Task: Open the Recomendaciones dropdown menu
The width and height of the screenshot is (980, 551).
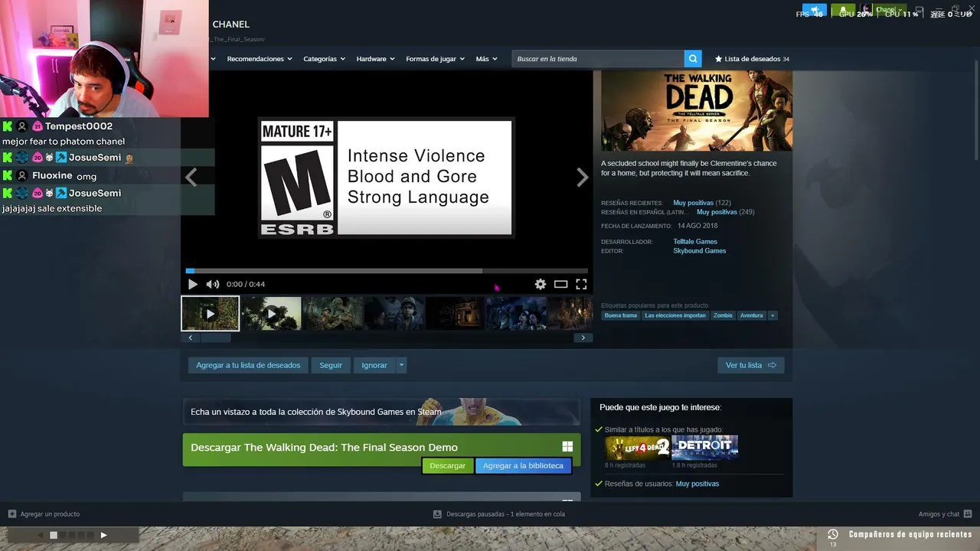Action: tap(260, 59)
